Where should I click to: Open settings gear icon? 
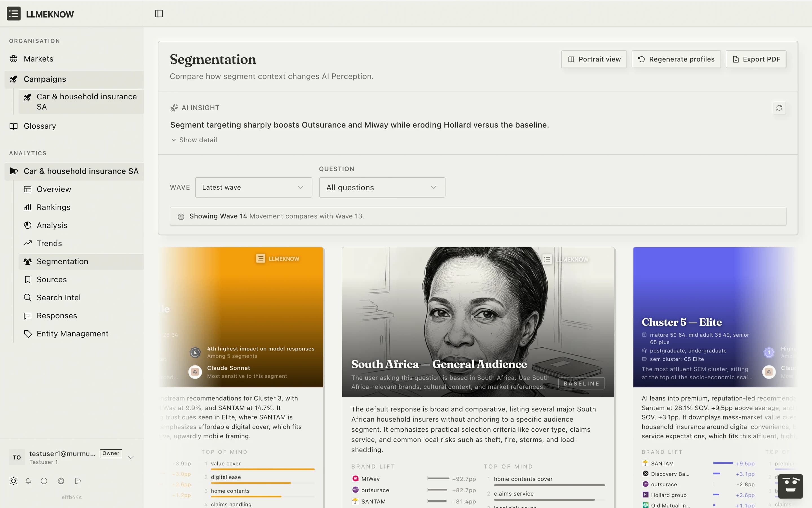pos(61,481)
